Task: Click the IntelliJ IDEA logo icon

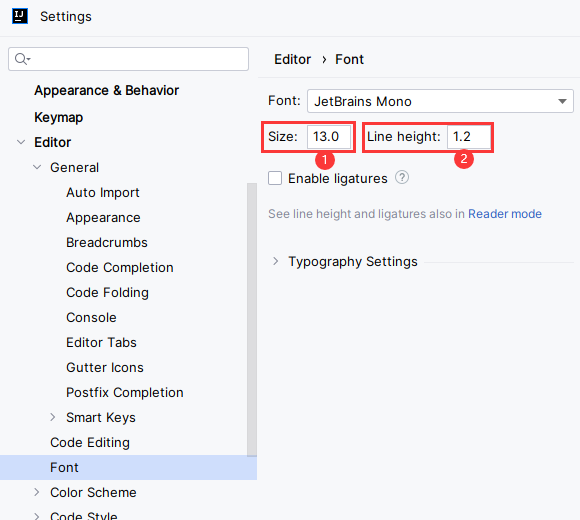Action: pyautogui.click(x=20, y=16)
